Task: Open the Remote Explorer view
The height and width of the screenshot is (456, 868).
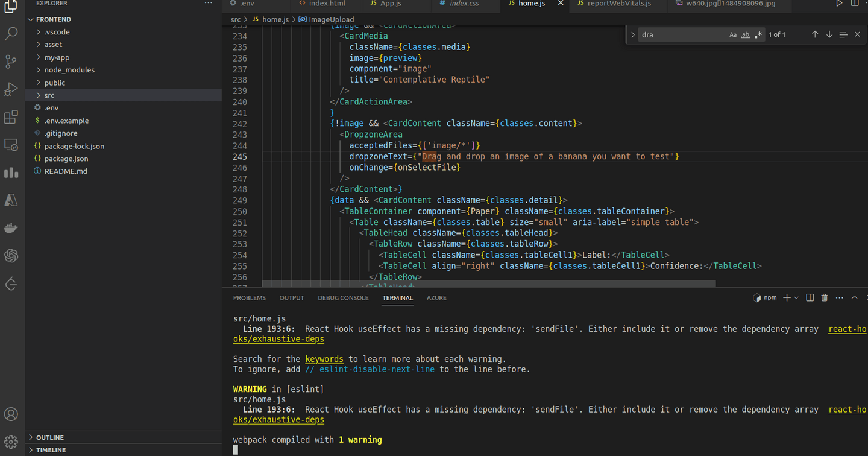Action: click(x=11, y=145)
